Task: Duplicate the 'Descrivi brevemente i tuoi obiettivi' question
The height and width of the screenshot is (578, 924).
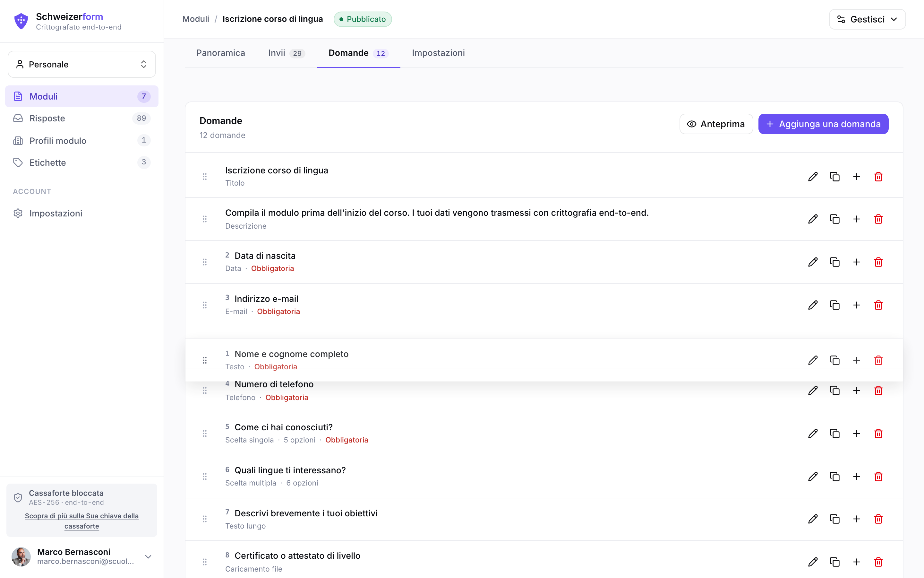Action: (835, 519)
